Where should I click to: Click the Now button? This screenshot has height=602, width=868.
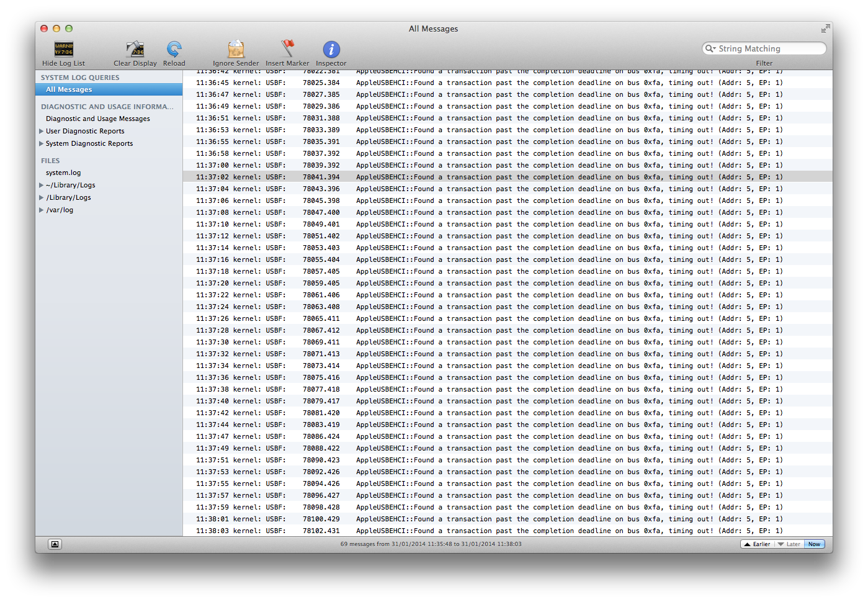tap(814, 544)
